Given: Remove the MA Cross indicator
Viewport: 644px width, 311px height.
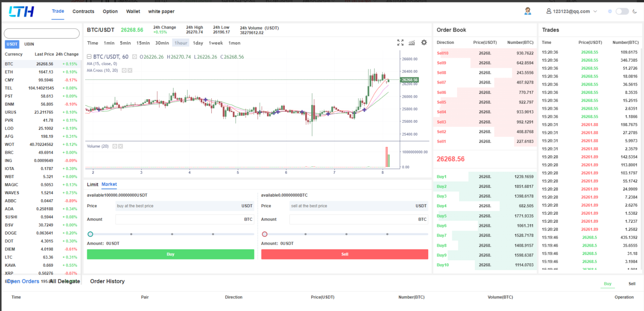Looking at the screenshot, I should [130, 70].
